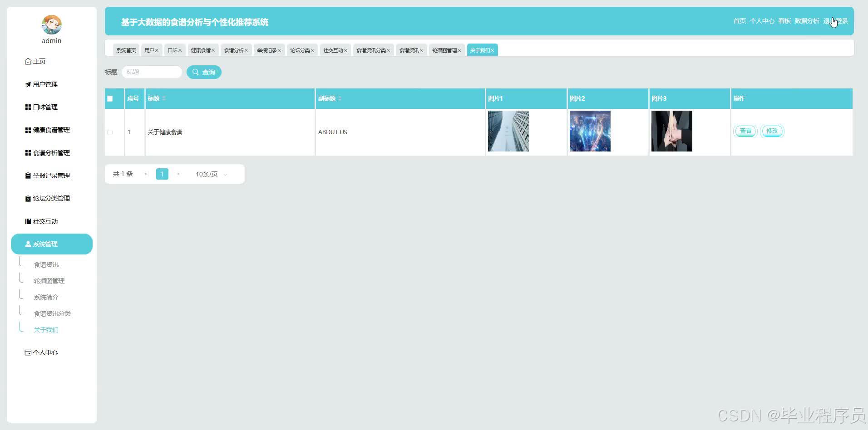Click the admin avatar image
Image resolution: width=868 pixels, height=430 pixels.
click(51, 24)
